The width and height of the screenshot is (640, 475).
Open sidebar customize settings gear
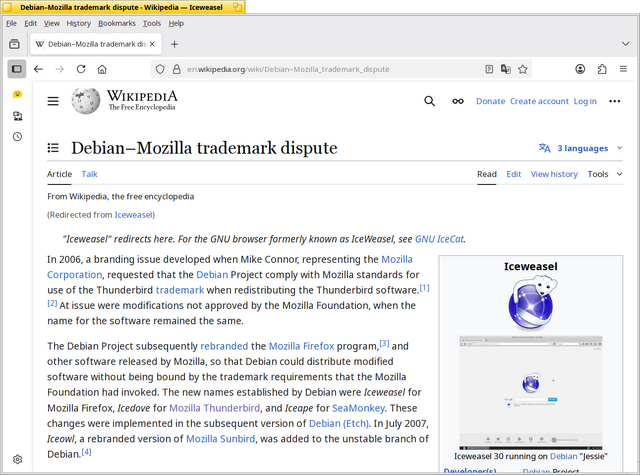17,459
